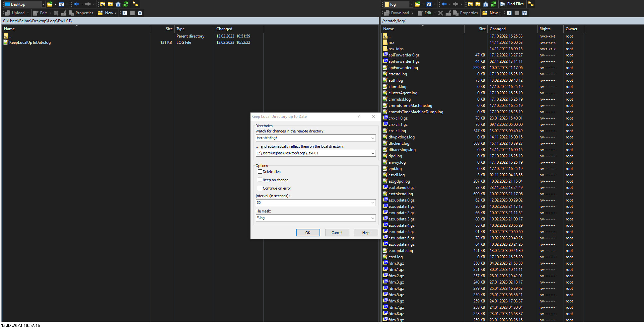Click the local directory path input field

coord(312,153)
